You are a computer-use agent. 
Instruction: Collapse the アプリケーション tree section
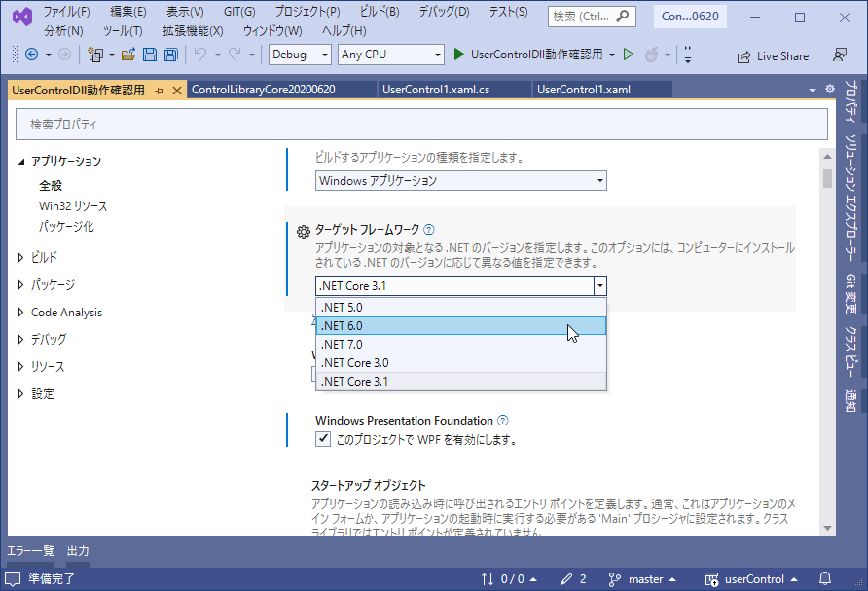click(x=21, y=162)
